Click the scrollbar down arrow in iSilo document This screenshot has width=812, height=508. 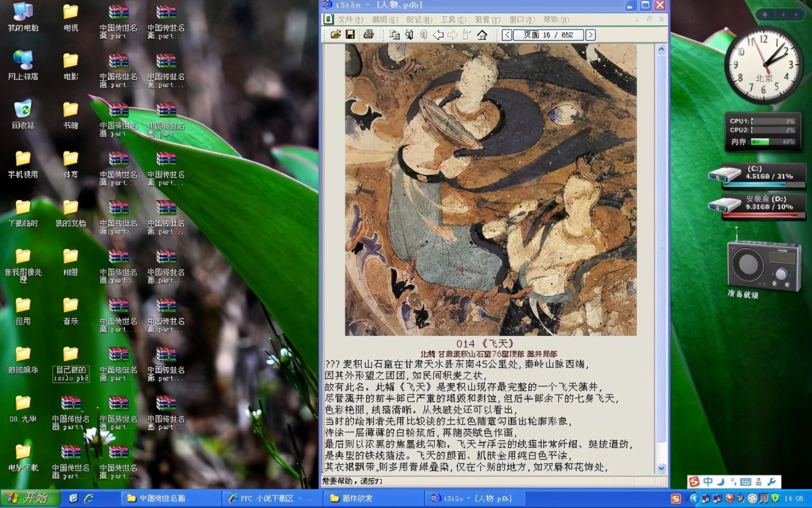661,468
